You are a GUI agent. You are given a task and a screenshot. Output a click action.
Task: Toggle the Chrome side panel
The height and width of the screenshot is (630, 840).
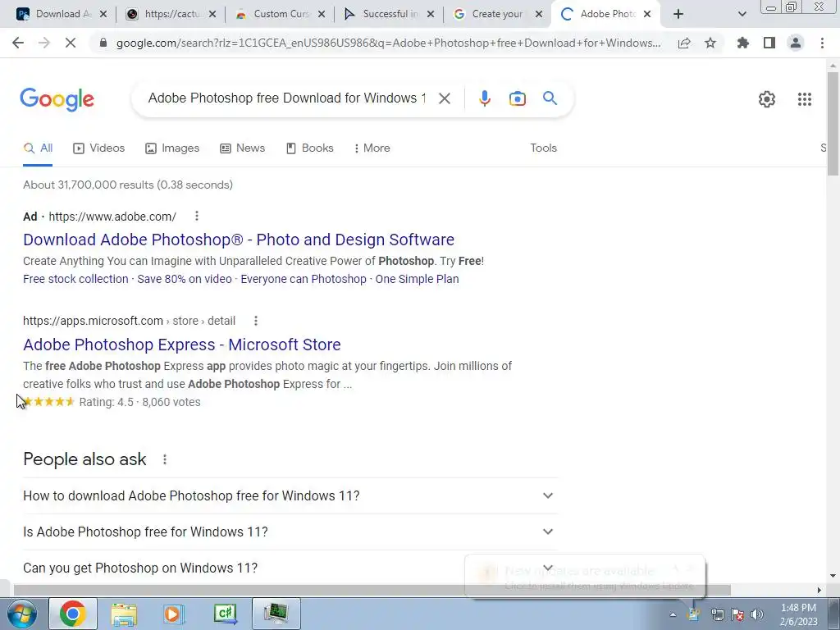point(769,43)
